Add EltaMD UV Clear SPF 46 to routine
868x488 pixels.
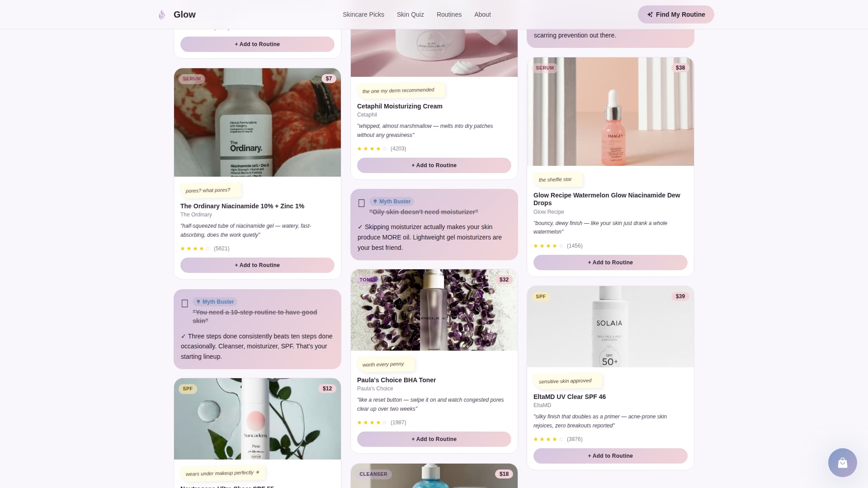click(x=610, y=456)
